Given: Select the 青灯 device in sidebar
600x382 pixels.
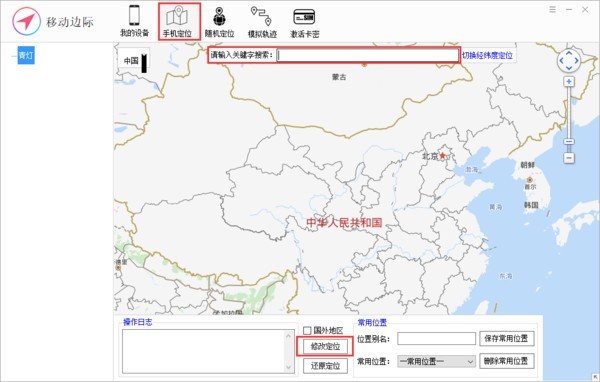Looking at the screenshot, I should coord(26,56).
